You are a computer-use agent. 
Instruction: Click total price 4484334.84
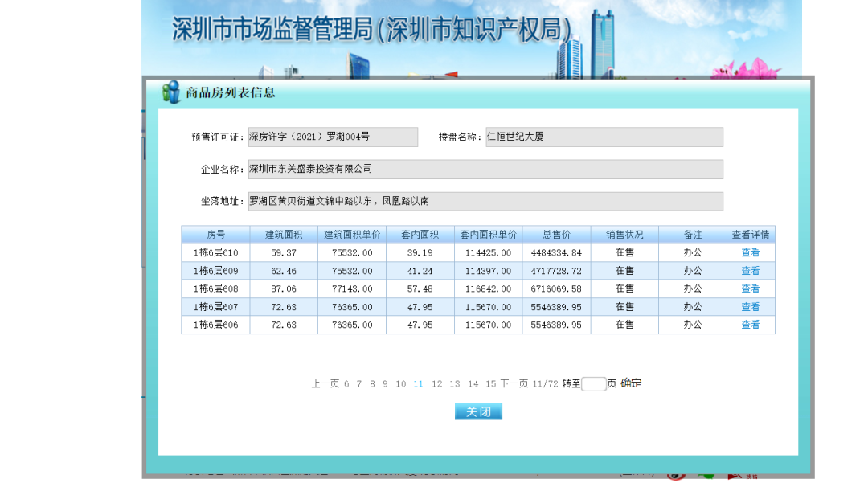click(556, 253)
